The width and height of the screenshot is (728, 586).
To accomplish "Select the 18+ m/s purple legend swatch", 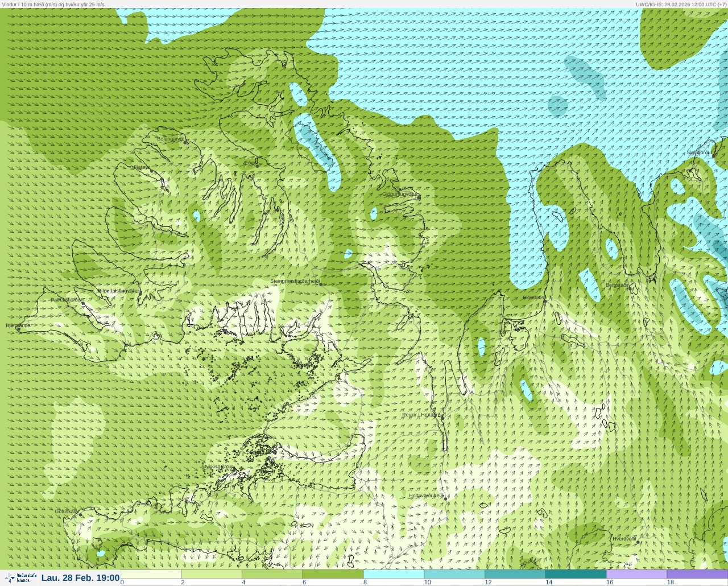I will [697, 574].
